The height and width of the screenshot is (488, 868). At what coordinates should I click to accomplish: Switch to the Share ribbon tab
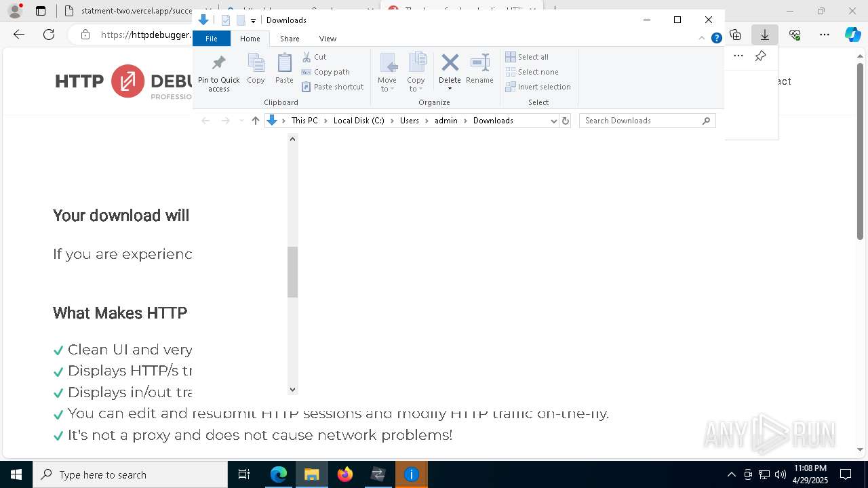(290, 39)
